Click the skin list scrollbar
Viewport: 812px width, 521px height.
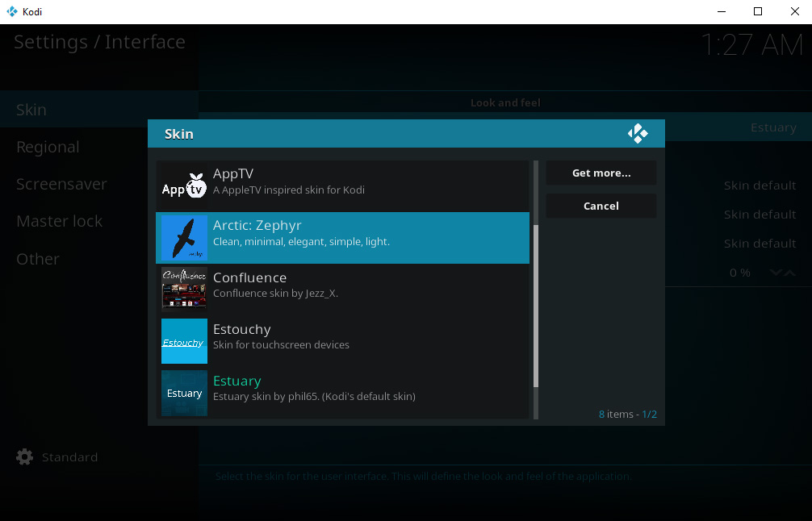point(536,306)
